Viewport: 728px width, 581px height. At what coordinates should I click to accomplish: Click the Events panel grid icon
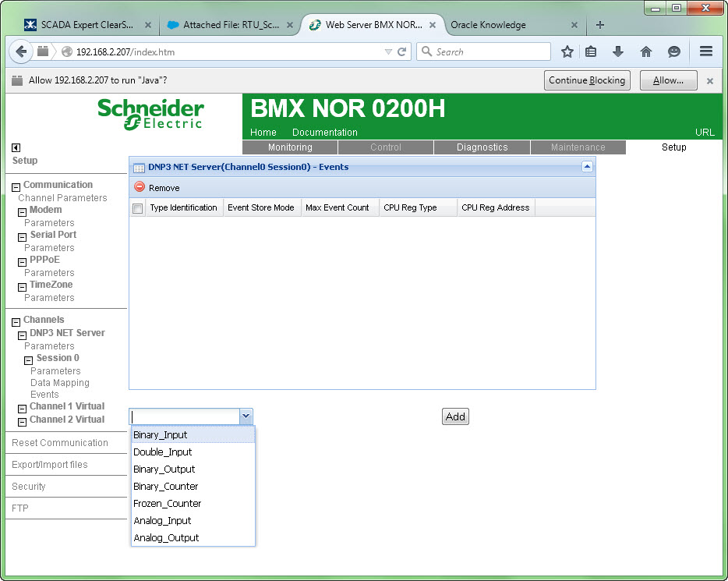tap(139, 168)
